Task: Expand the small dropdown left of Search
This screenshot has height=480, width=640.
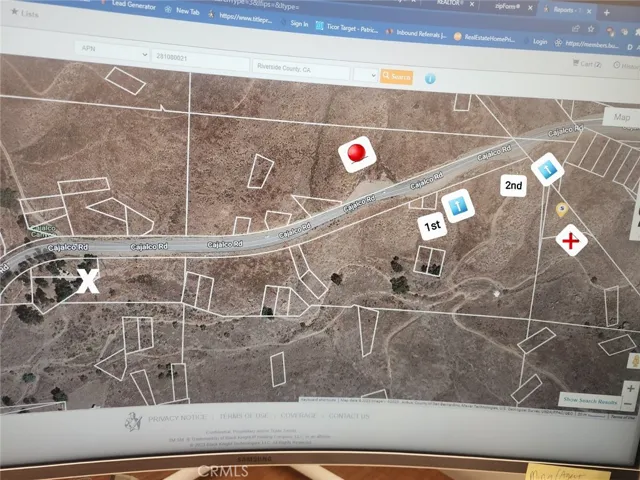Action: (x=365, y=75)
